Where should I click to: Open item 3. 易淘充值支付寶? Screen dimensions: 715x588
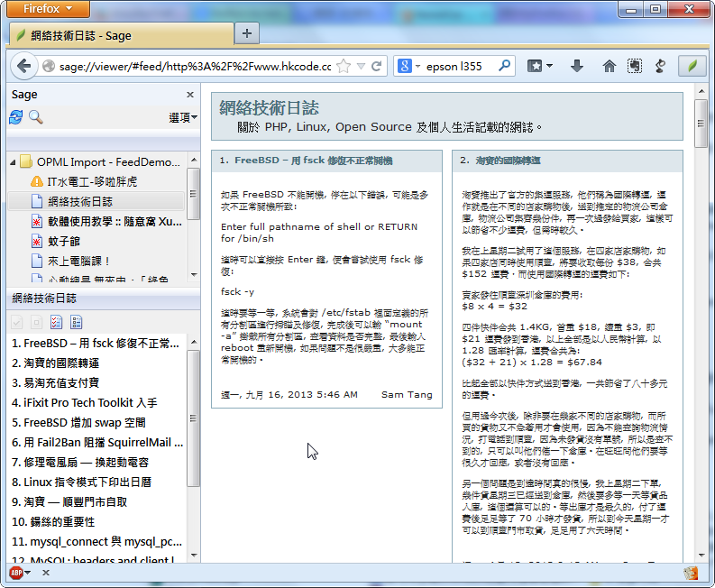coord(56,382)
